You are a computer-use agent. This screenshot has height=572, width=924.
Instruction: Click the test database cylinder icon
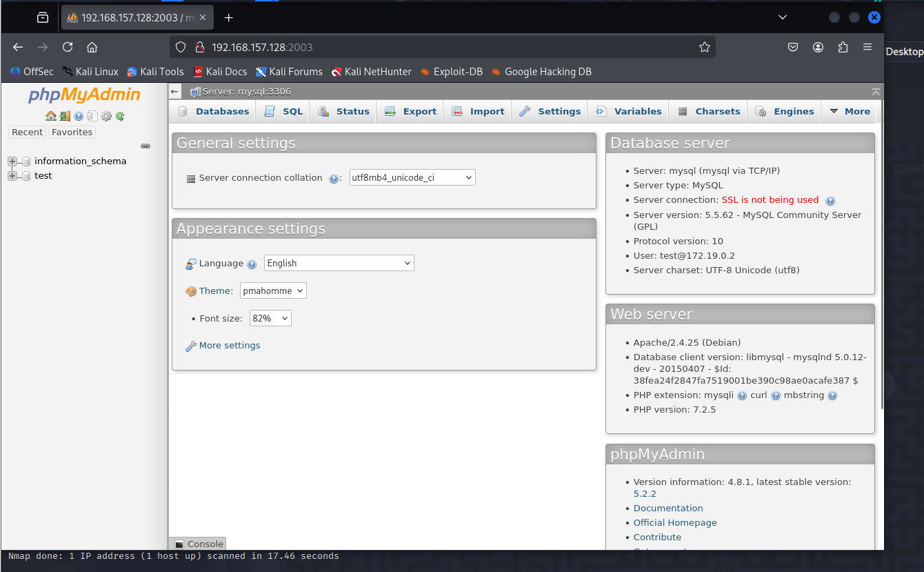pyautogui.click(x=26, y=176)
